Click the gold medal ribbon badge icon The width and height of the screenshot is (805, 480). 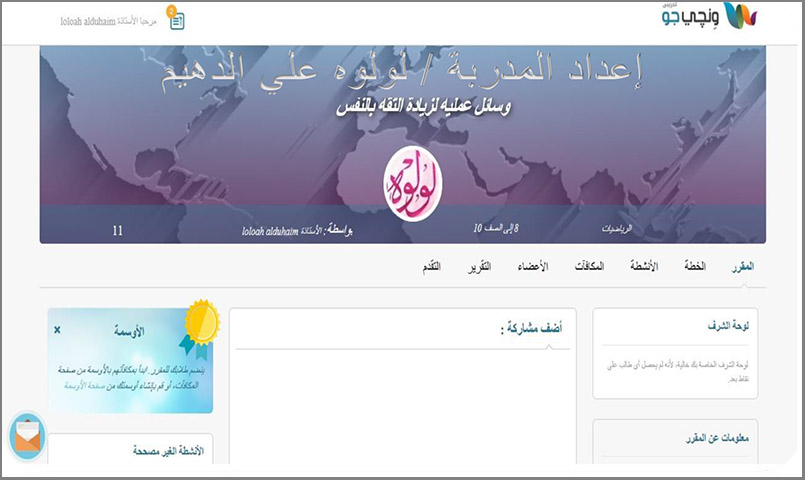pos(200,329)
